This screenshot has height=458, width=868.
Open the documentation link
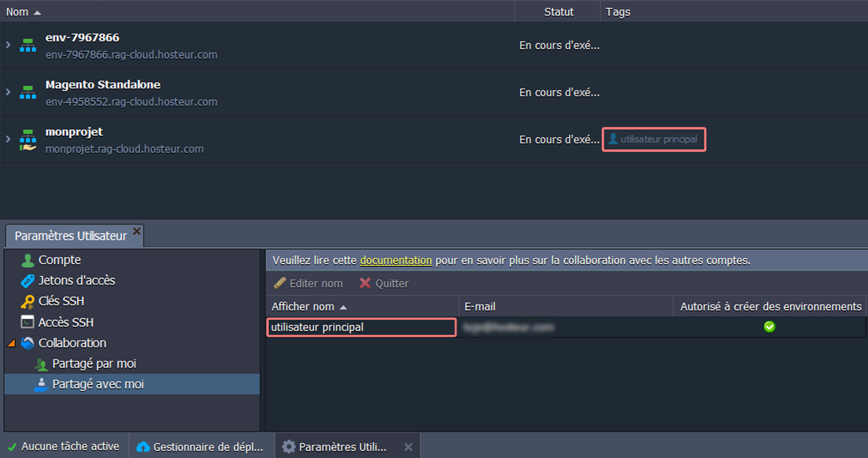[x=396, y=260]
